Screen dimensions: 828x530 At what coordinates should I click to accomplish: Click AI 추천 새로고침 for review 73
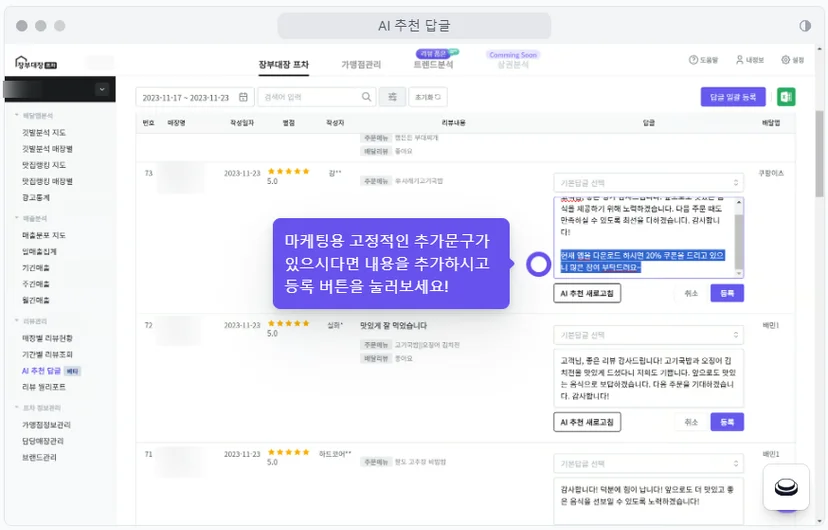pyautogui.click(x=587, y=293)
